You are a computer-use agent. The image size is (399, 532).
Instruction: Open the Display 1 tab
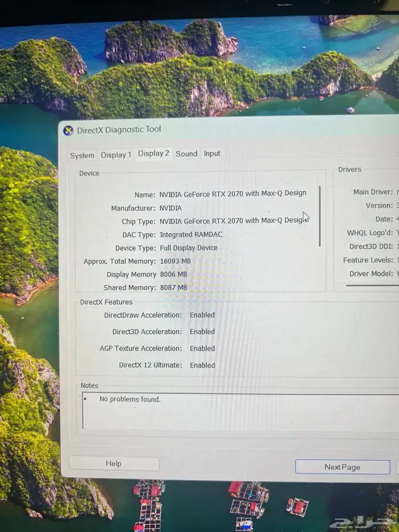click(x=116, y=155)
